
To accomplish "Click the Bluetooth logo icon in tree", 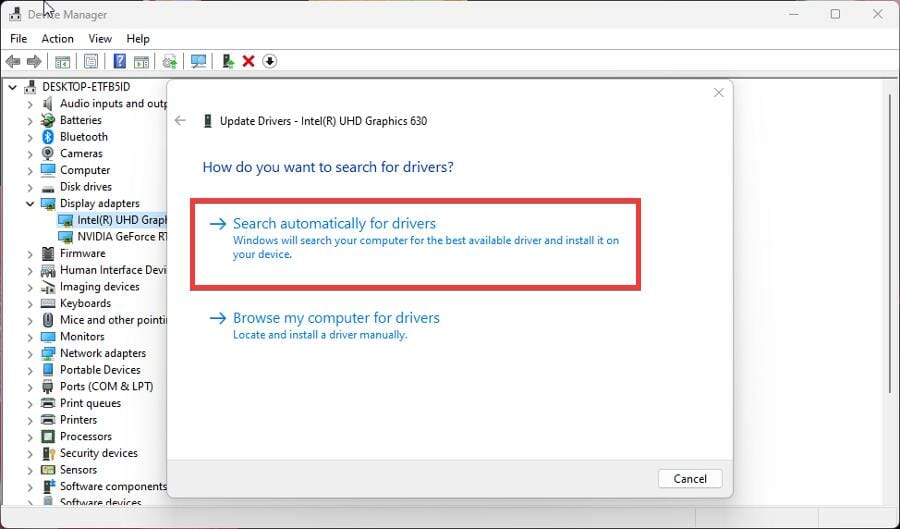I will point(48,137).
